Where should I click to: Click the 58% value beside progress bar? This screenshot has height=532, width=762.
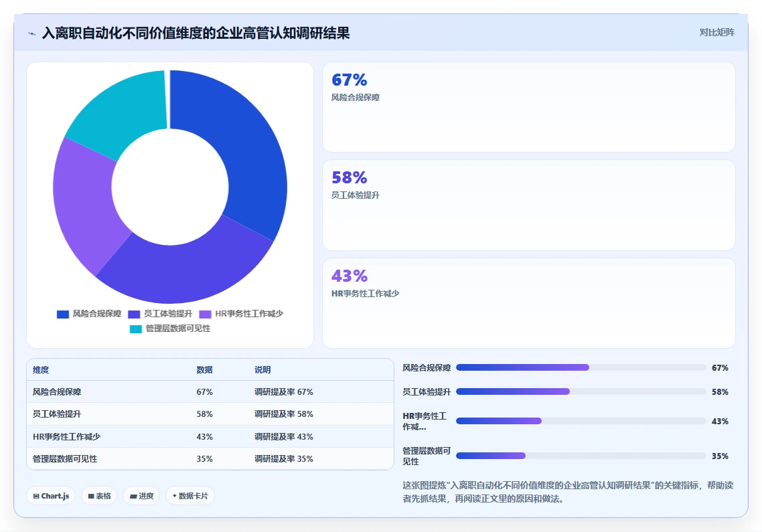coord(720,391)
